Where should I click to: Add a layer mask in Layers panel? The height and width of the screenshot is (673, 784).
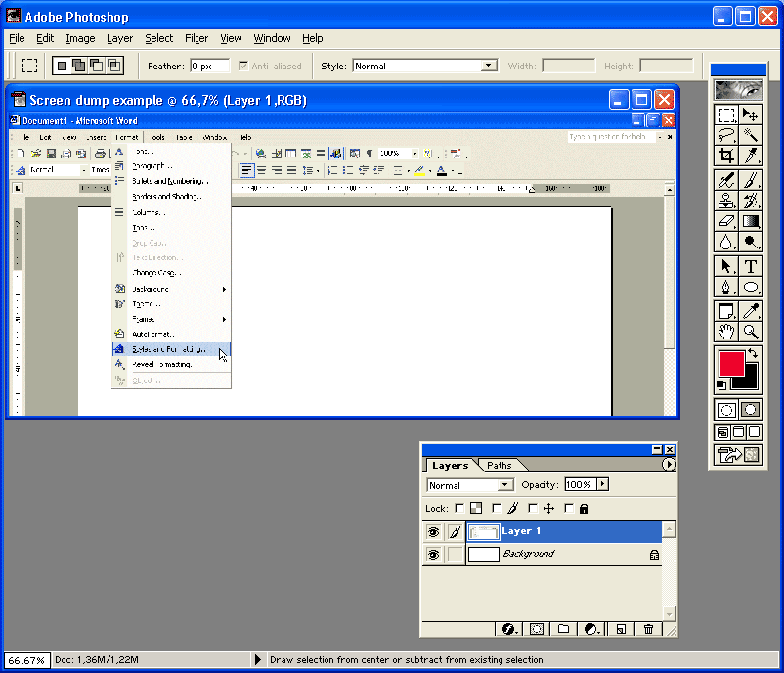pos(537,629)
